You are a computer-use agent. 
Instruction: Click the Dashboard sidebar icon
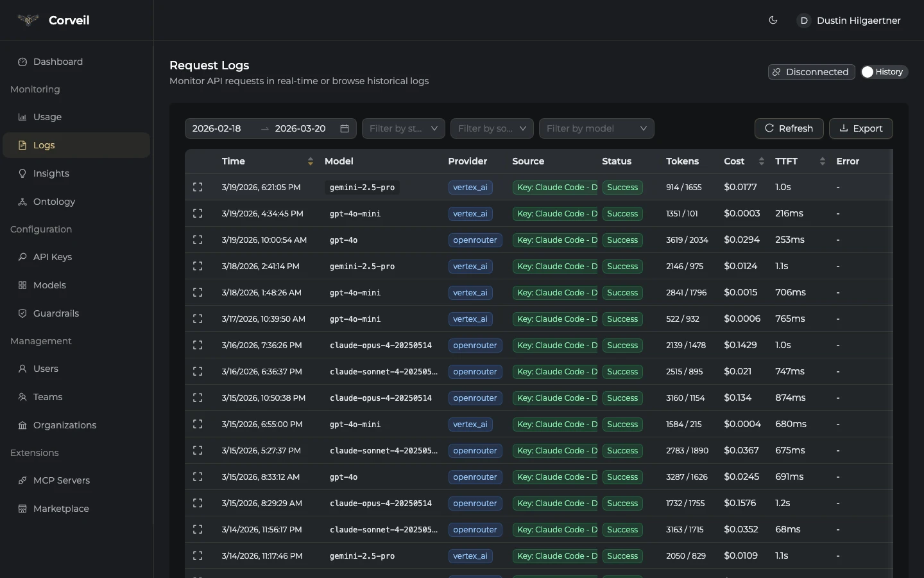click(21, 61)
